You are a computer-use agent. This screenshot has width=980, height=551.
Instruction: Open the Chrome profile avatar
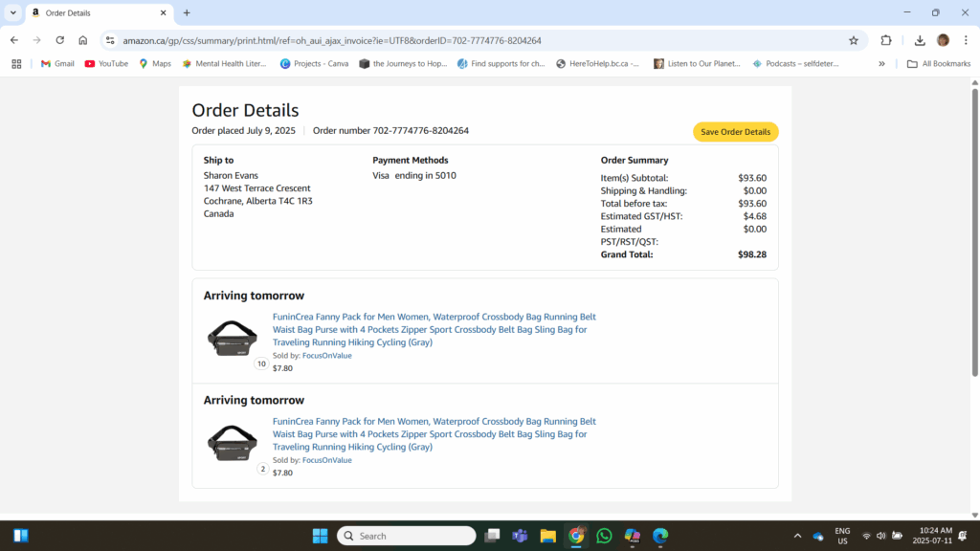tap(943, 40)
